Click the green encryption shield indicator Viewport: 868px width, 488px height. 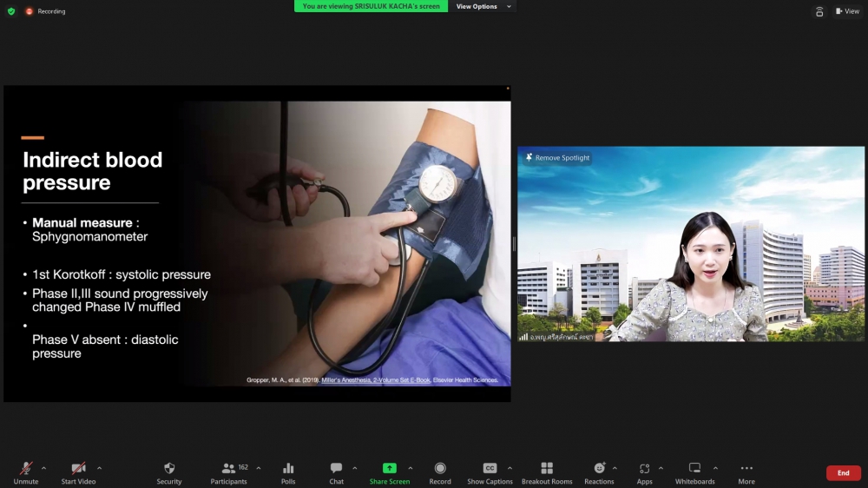tap(11, 11)
